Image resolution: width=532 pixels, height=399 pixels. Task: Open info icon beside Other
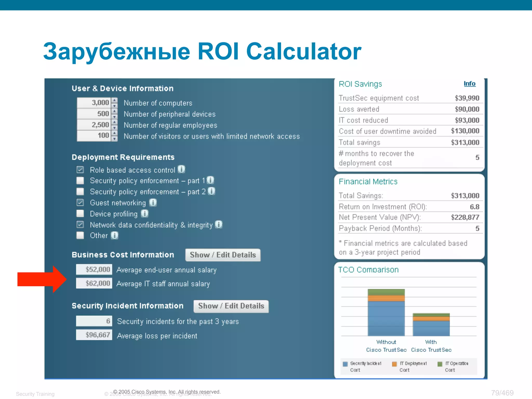[115, 235]
